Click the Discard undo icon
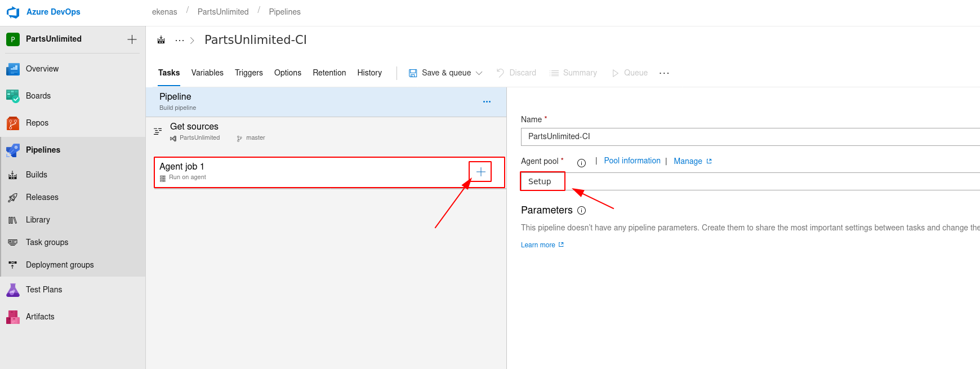Viewport: 980px width, 369px height. [500, 73]
